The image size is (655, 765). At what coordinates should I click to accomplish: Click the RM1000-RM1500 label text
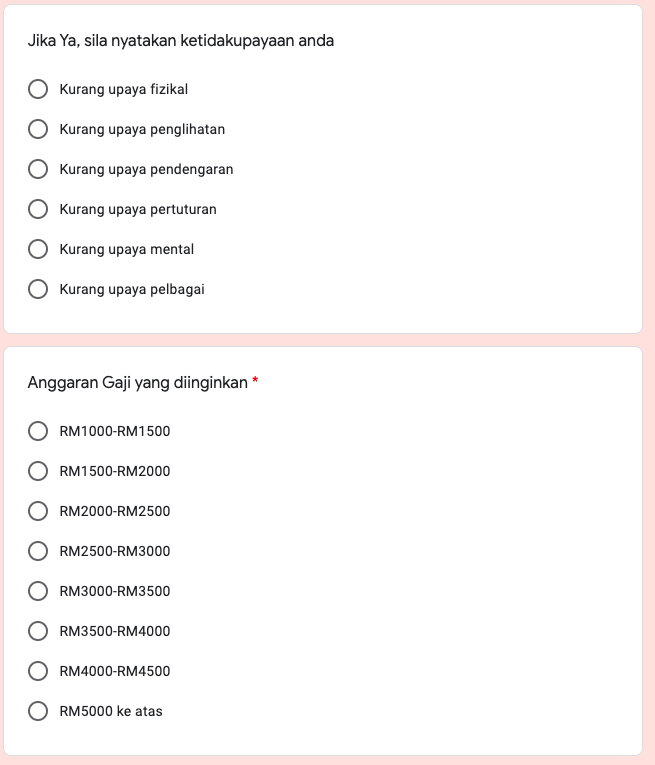pos(115,431)
